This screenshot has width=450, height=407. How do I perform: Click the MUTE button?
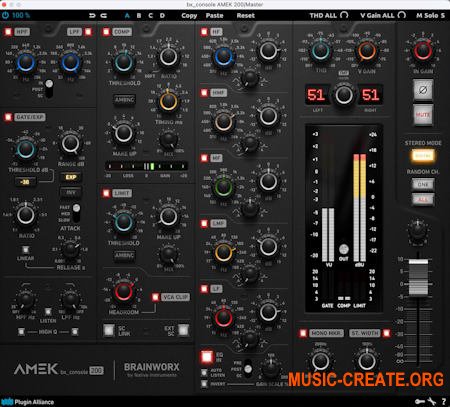coord(423,115)
